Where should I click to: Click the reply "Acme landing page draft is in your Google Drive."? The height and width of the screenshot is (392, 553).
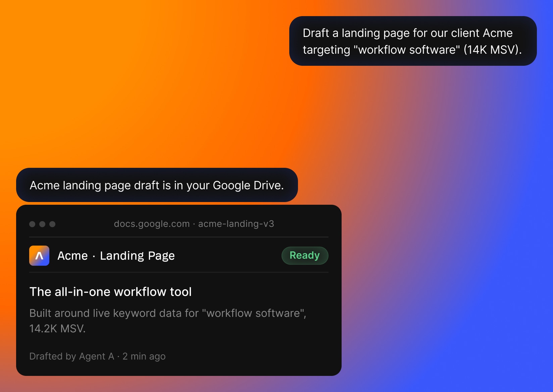click(x=157, y=185)
